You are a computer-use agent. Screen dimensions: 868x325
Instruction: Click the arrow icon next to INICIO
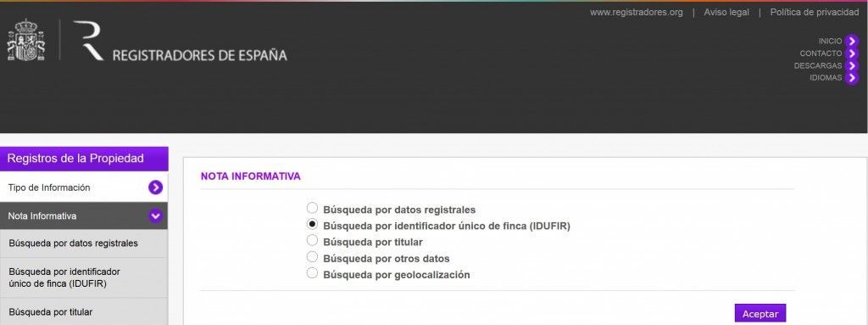pos(852,41)
